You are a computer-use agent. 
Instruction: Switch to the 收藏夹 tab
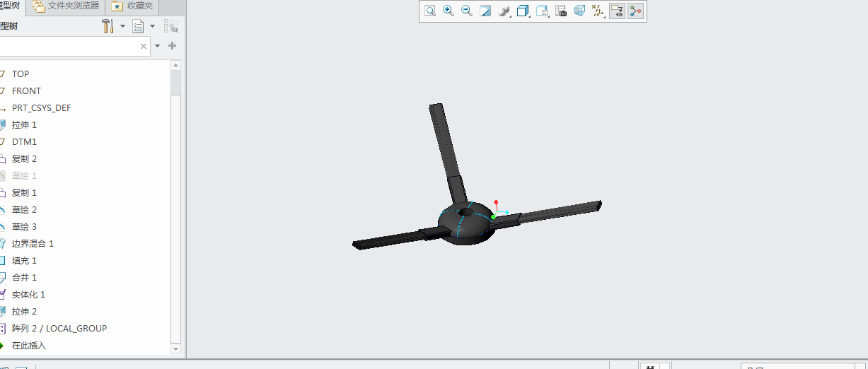tap(132, 6)
